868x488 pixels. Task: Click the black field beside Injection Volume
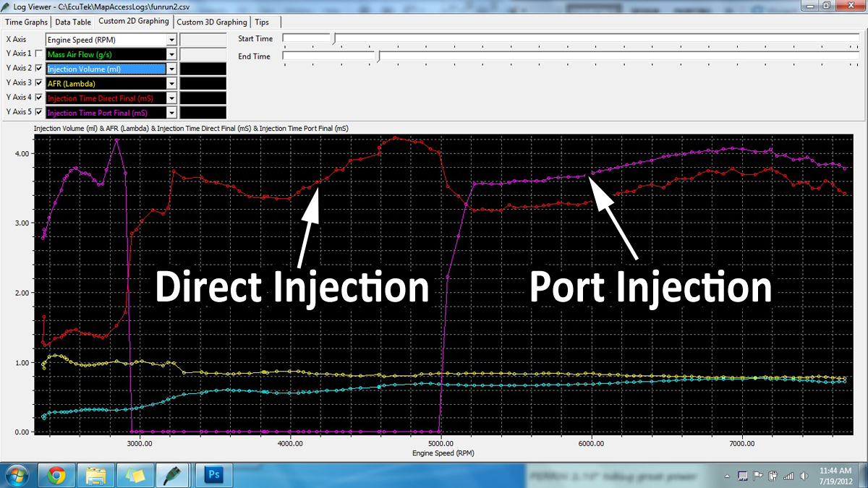(203, 69)
